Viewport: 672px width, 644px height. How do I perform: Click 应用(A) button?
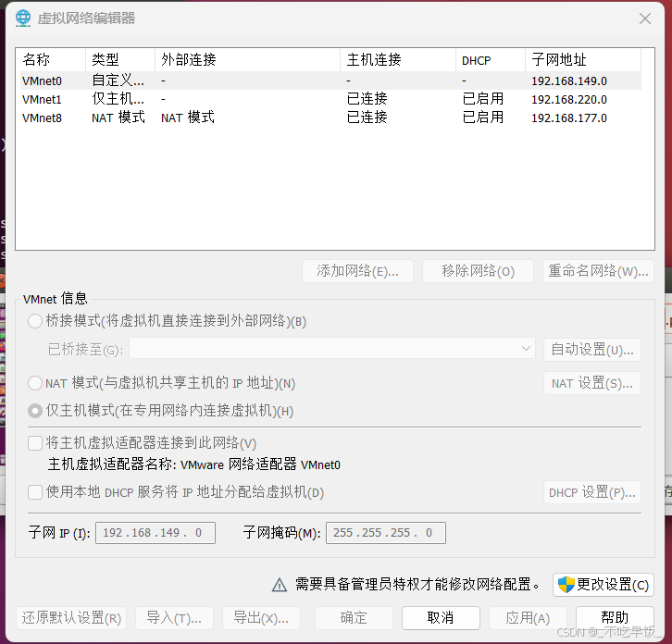(528, 618)
